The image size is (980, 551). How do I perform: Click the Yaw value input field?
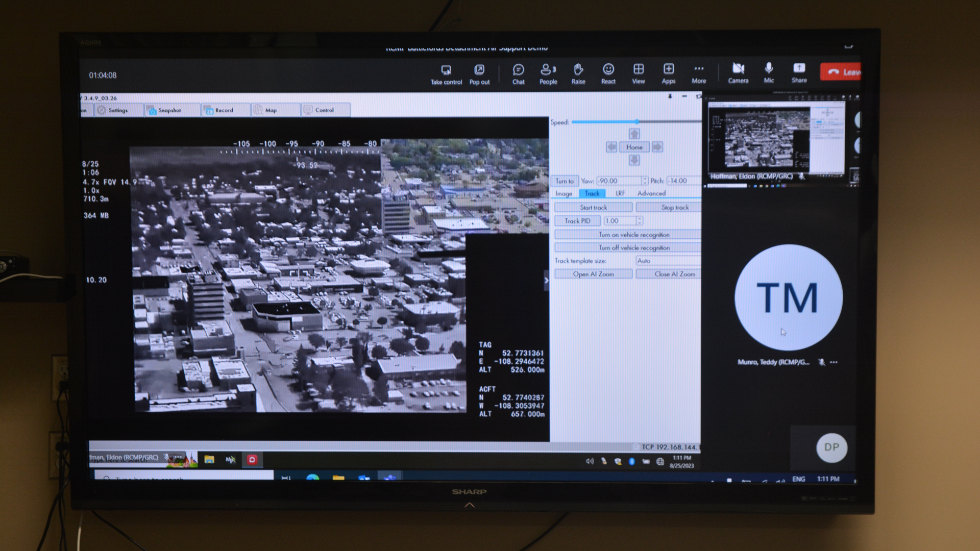point(619,181)
